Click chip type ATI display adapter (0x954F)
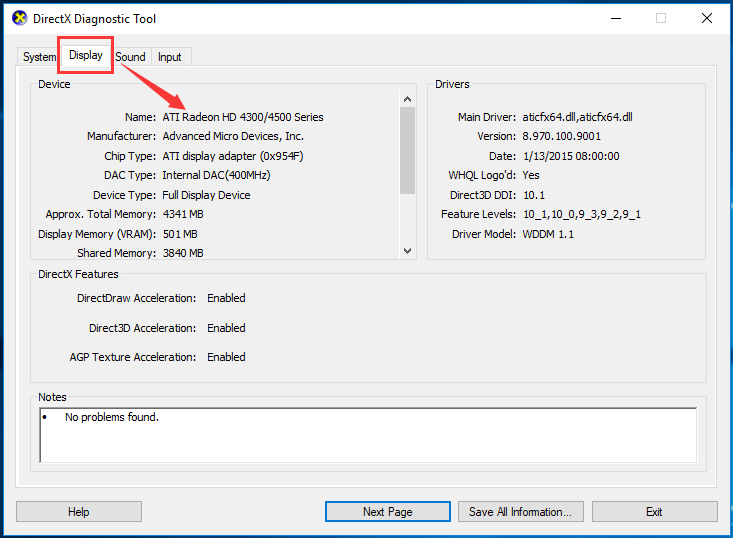The width and height of the screenshot is (733, 538). click(x=232, y=156)
